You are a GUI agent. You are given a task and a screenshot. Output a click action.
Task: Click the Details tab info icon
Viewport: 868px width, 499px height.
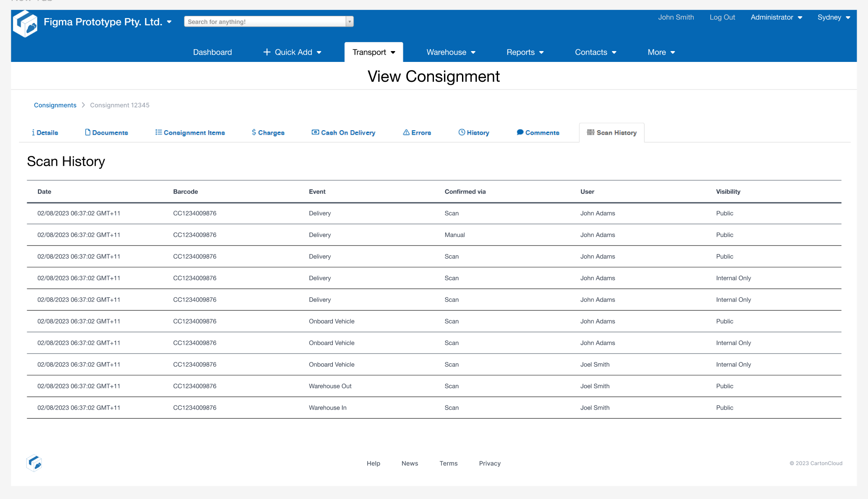(33, 132)
